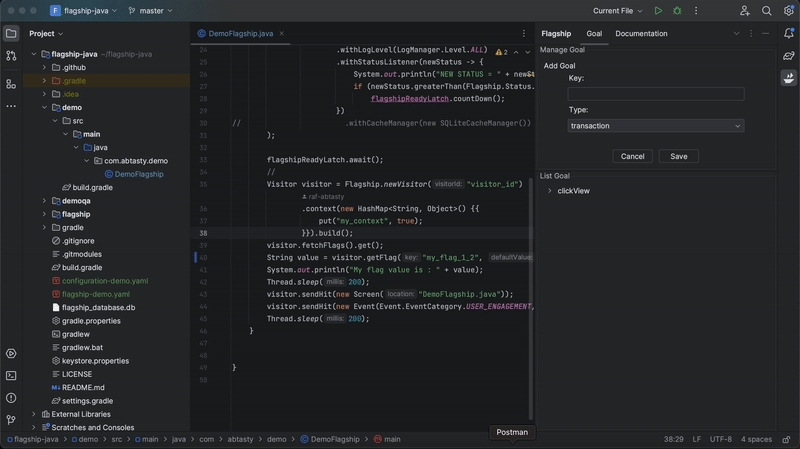Viewport: 800px width, 449px height.
Task: Close the DemoFlagship.java editor tab
Action: pyautogui.click(x=283, y=33)
